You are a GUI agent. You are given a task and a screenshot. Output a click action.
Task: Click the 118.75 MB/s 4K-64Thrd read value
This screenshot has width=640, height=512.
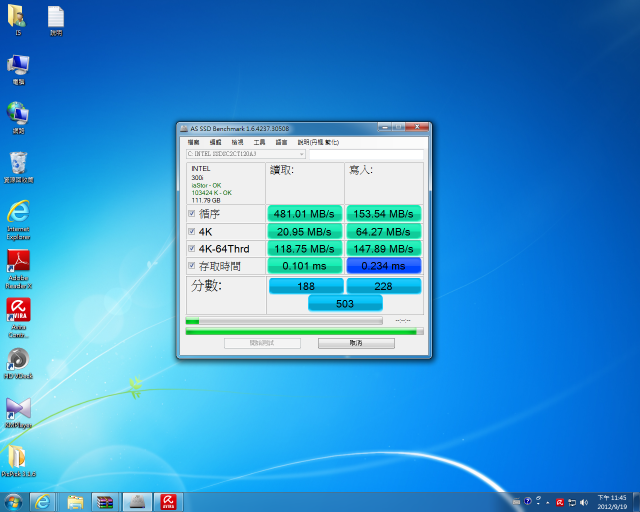tap(304, 249)
